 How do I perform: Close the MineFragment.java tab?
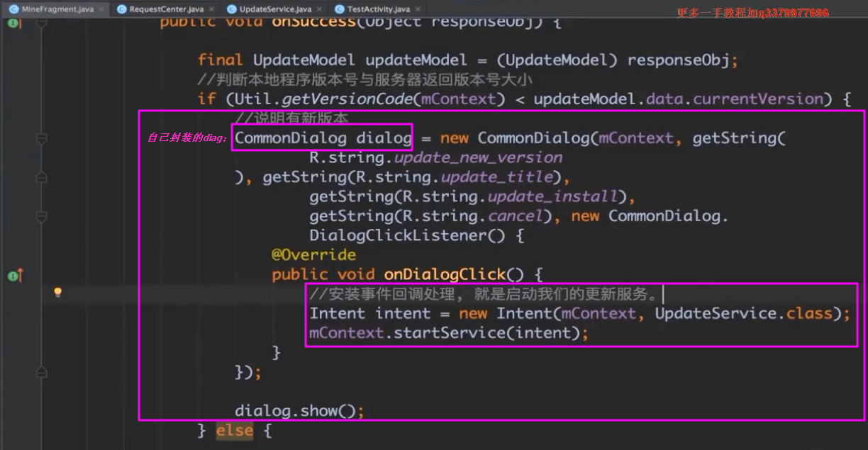tap(101, 9)
